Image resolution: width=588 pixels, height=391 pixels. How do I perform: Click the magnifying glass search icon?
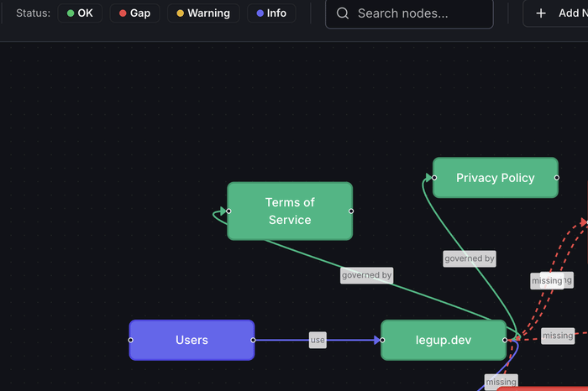[x=343, y=13]
